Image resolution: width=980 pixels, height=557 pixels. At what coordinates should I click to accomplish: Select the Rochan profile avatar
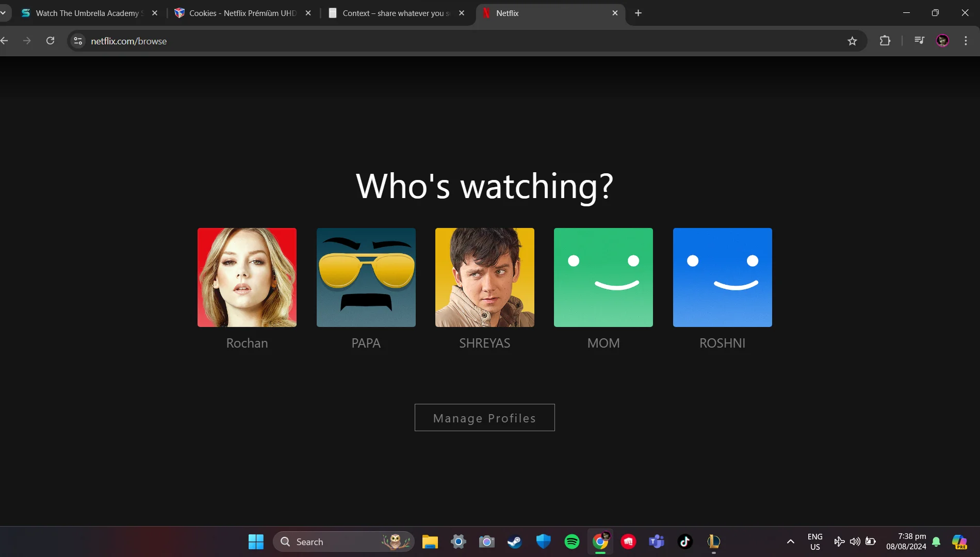click(247, 277)
